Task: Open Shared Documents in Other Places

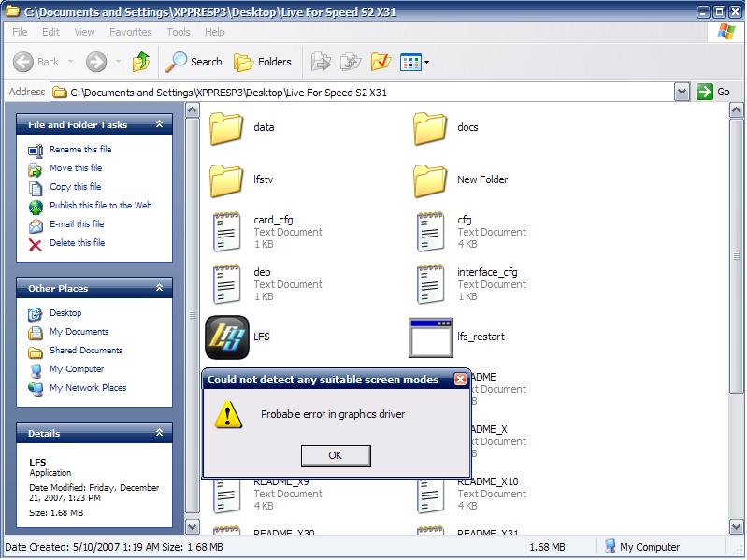Action: pos(86,350)
